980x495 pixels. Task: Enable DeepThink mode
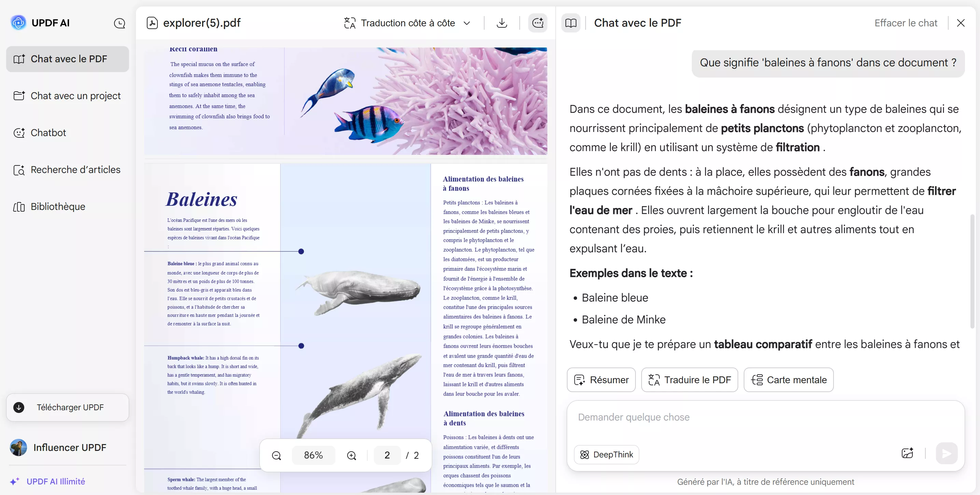click(606, 454)
